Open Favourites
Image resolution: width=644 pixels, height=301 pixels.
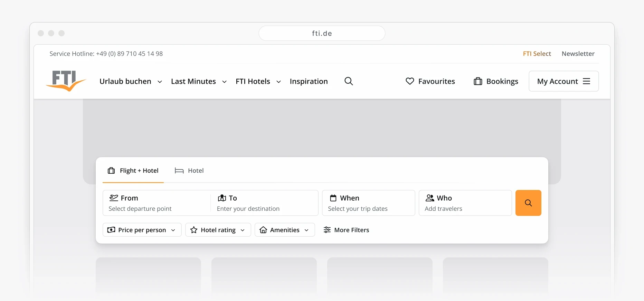pos(430,81)
